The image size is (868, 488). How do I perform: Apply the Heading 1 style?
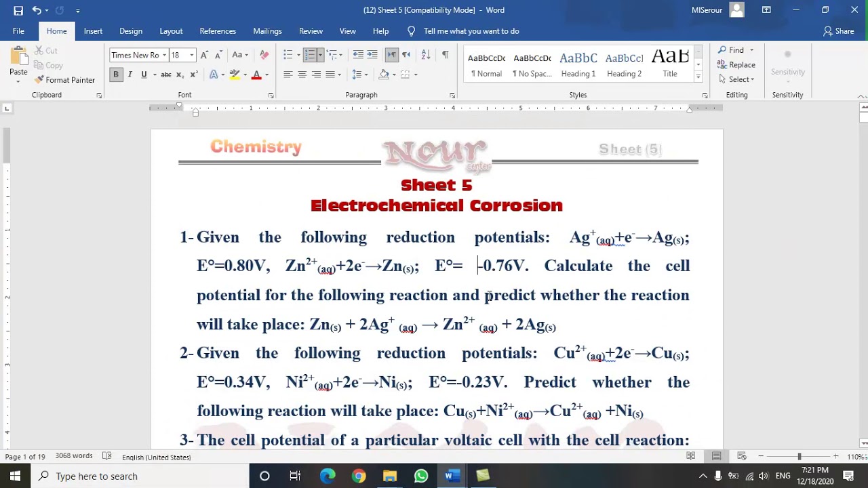point(578,64)
